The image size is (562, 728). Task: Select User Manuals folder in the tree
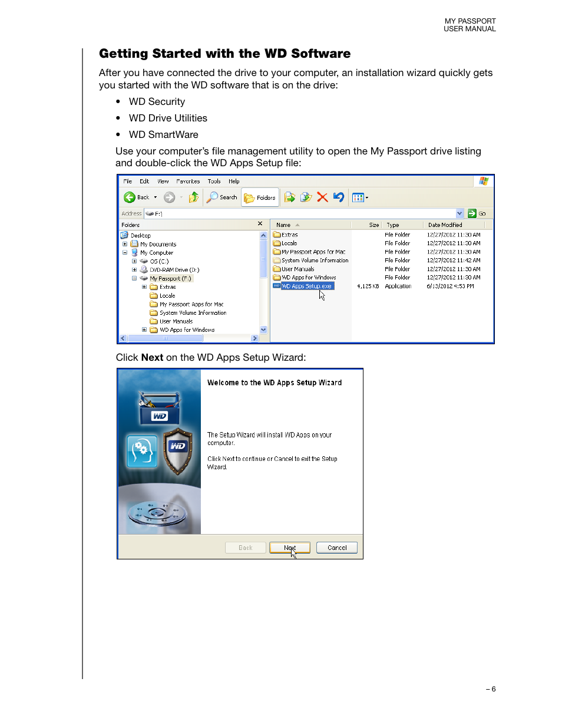(x=176, y=321)
